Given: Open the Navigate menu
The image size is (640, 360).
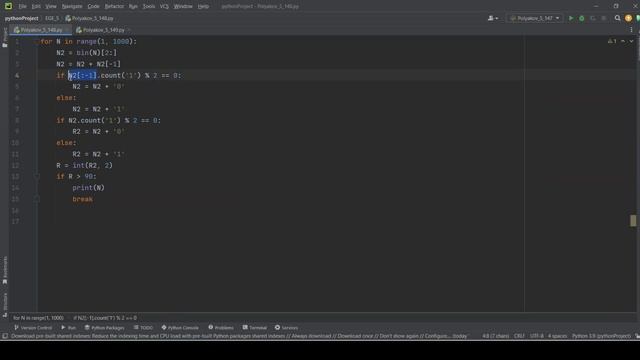Looking at the screenshot, I should [x=72, y=6].
